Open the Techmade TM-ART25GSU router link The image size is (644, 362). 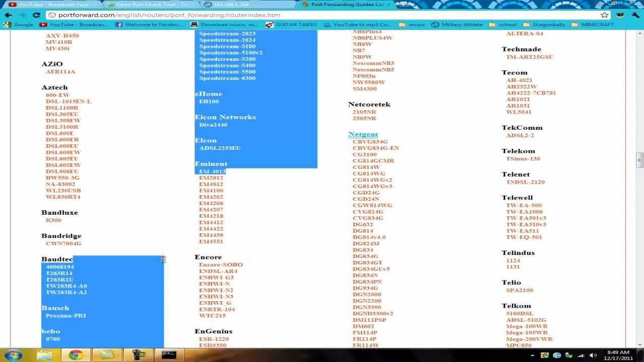pos(529,57)
